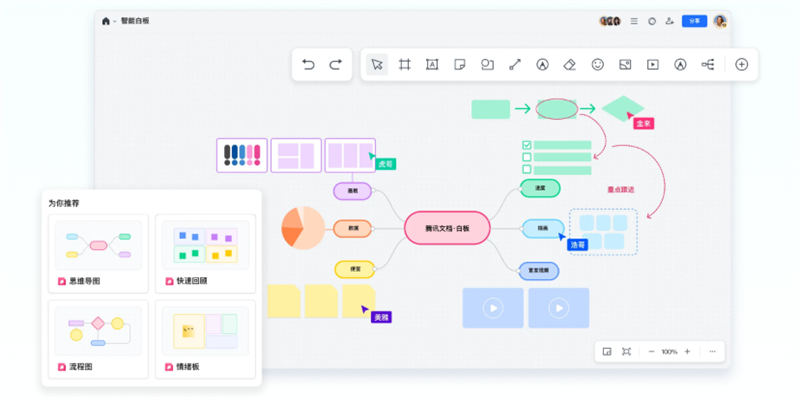This screenshot has height=400, width=800.
Task: Open the shapes tool
Action: (x=487, y=64)
